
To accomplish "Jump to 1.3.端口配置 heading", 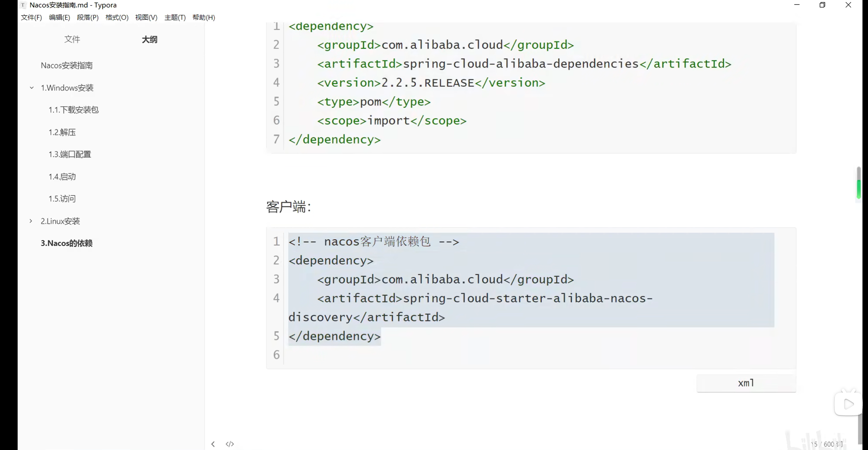I will coord(70,154).
